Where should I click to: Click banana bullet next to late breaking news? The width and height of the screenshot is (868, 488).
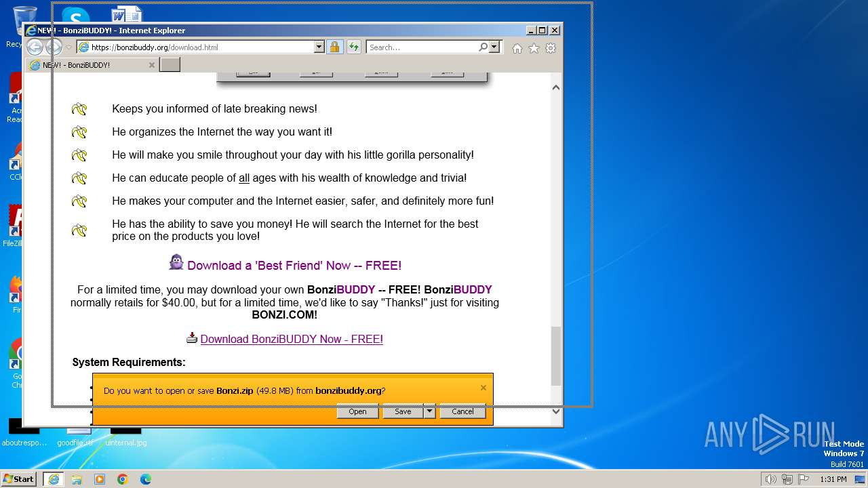[79, 108]
